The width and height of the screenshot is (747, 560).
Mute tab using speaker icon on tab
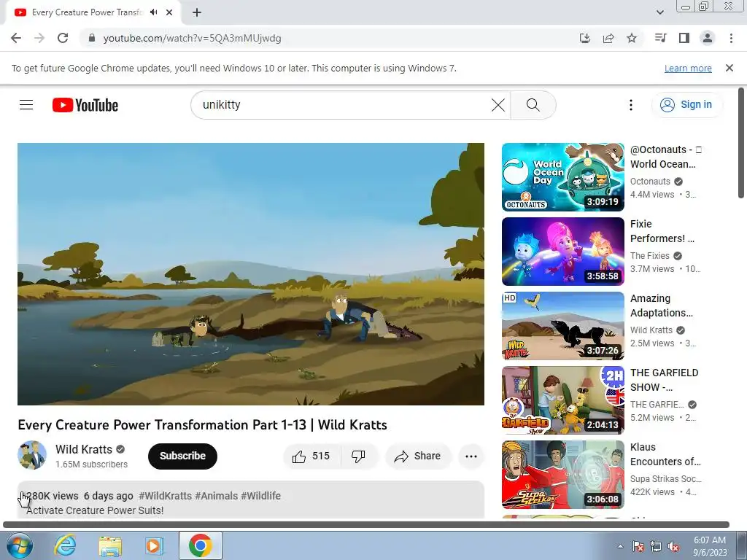coord(153,12)
